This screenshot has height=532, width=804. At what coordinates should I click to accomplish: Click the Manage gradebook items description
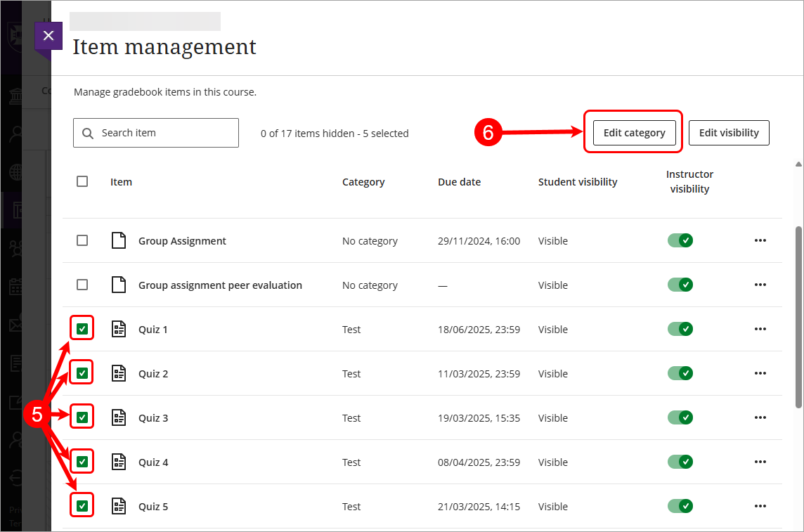(165, 92)
